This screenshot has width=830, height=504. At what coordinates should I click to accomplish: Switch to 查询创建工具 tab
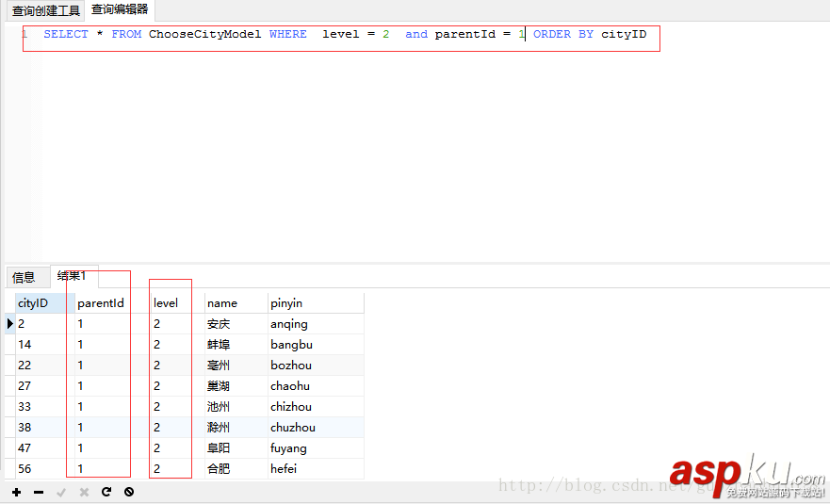[45, 10]
